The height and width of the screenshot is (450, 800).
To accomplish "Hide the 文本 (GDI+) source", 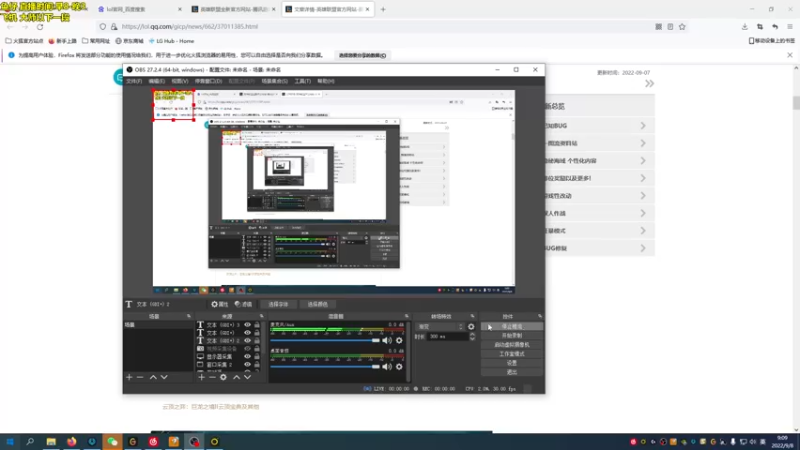I will pos(247,333).
